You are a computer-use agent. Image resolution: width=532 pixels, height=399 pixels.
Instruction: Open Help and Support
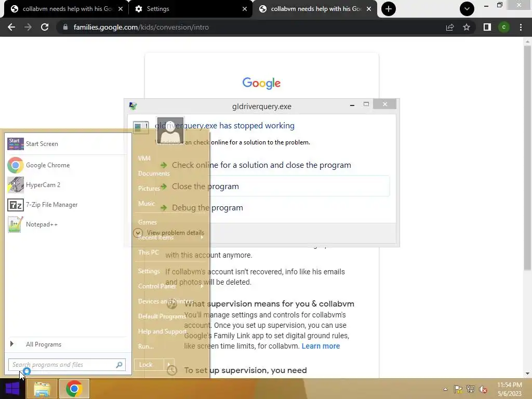coord(162,331)
